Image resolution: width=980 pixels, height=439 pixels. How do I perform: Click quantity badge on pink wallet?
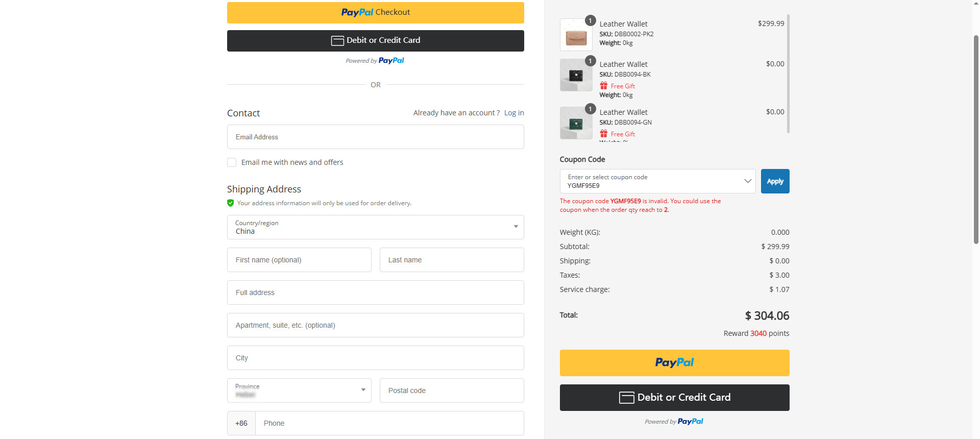[590, 20]
